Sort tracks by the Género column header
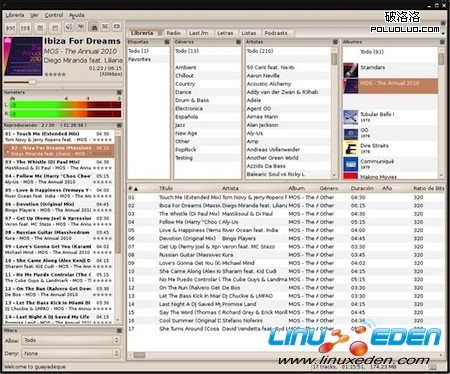The width and height of the screenshot is (450, 374). (329, 188)
